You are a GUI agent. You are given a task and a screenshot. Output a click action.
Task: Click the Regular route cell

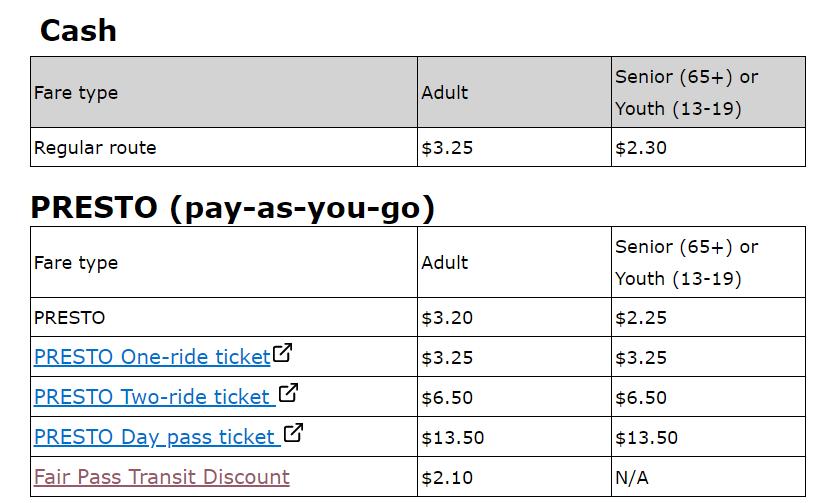95,148
